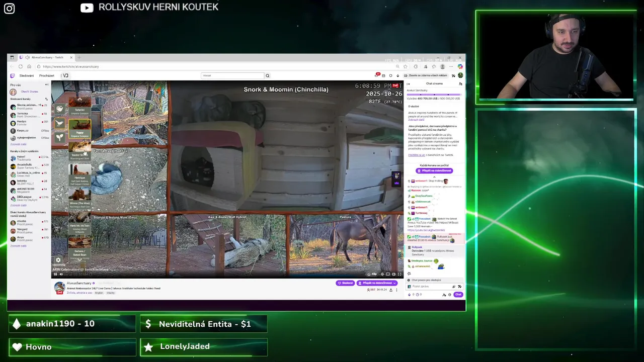The width and height of the screenshot is (644, 362).
Task: Open Karpo_cz offline channel
Action: tap(29, 131)
